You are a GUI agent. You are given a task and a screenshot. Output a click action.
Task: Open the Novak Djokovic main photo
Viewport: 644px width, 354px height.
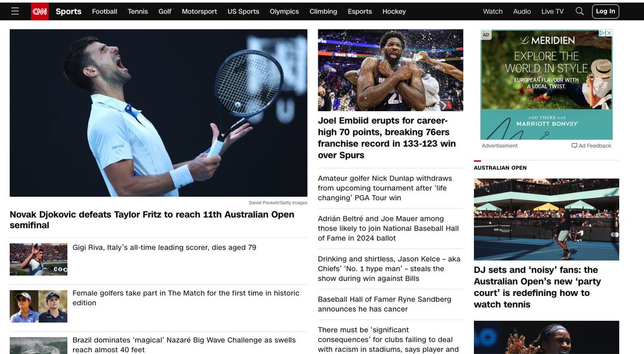point(158,113)
